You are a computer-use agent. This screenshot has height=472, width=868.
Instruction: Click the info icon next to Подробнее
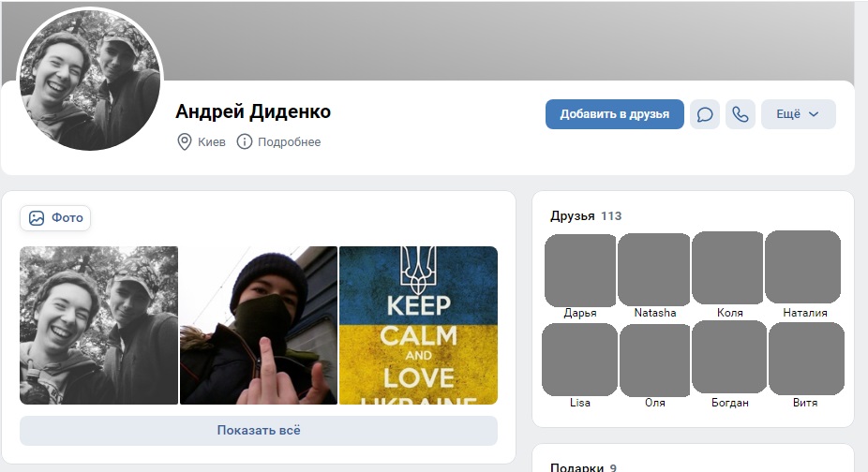(244, 141)
